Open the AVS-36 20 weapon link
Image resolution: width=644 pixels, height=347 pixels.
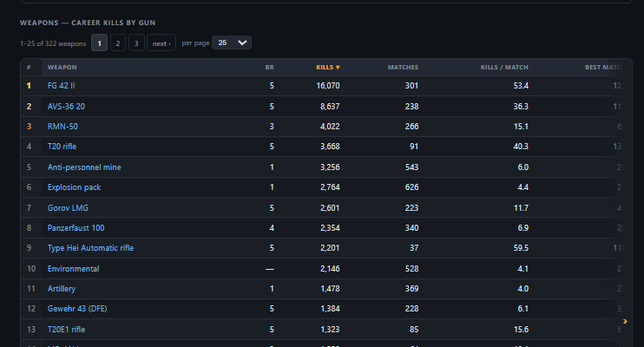(66, 107)
